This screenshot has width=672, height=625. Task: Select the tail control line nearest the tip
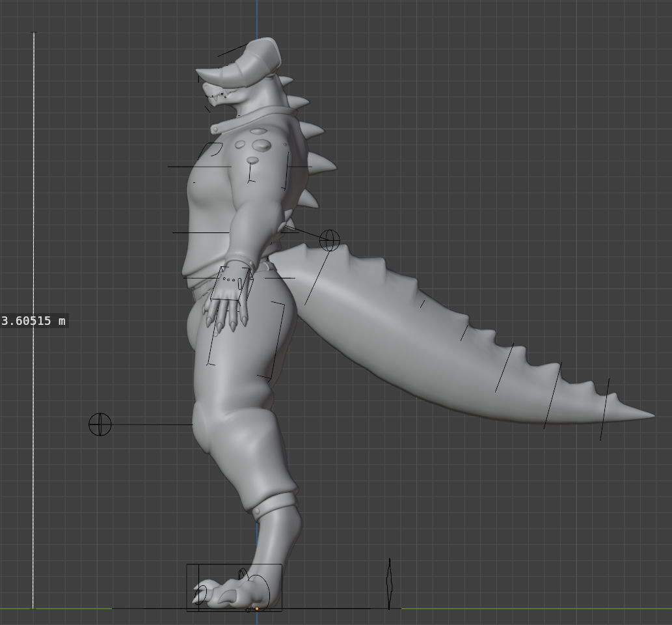click(x=604, y=409)
